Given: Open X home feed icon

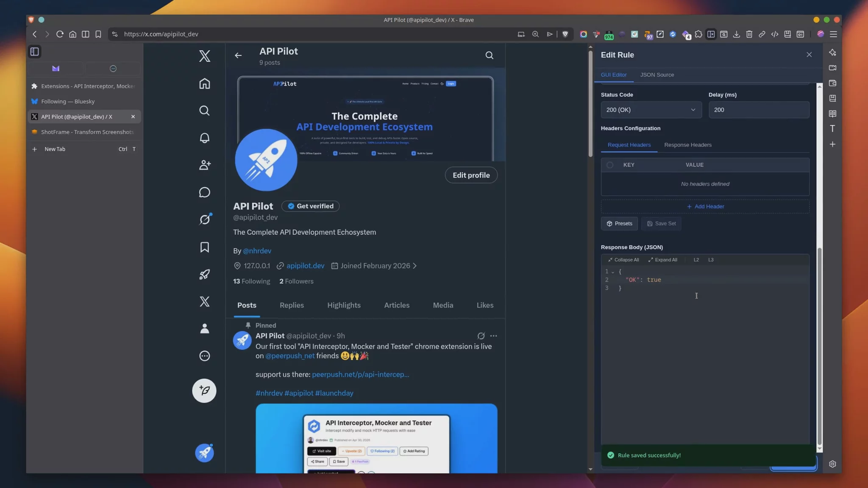Looking at the screenshot, I should tap(204, 83).
